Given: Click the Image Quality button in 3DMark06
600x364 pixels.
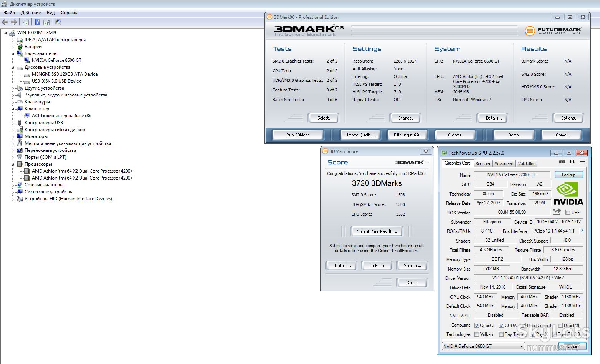Looking at the screenshot, I should pyautogui.click(x=361, y=135).
